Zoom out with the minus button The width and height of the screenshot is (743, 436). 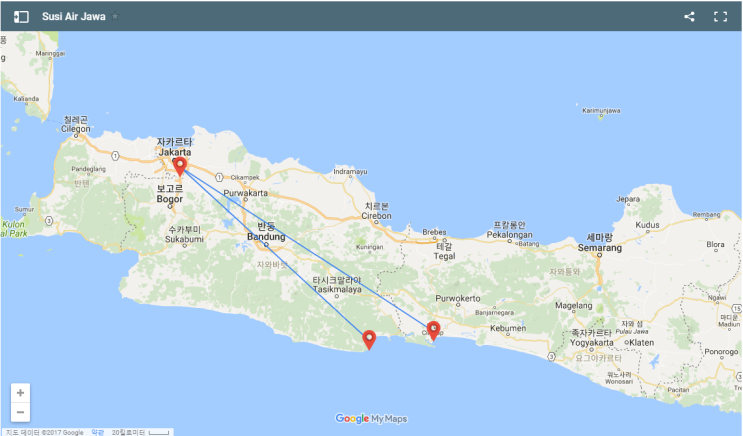20,412
